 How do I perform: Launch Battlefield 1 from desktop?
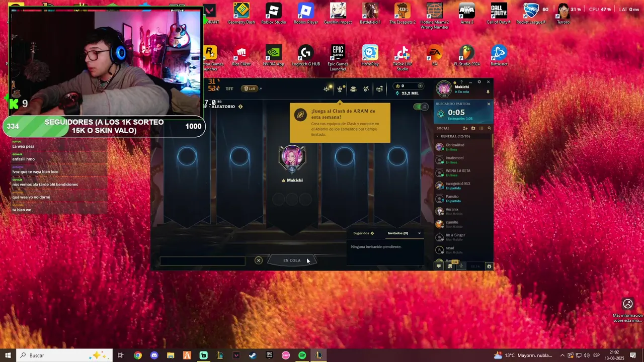coord(370,14)
